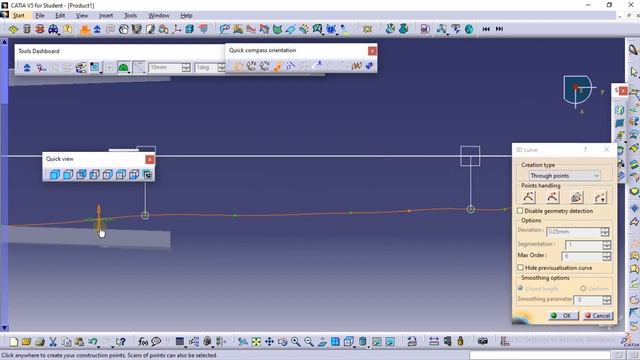Click the skip to beginning icon
640x360 pixels.
tap(486, 29)
